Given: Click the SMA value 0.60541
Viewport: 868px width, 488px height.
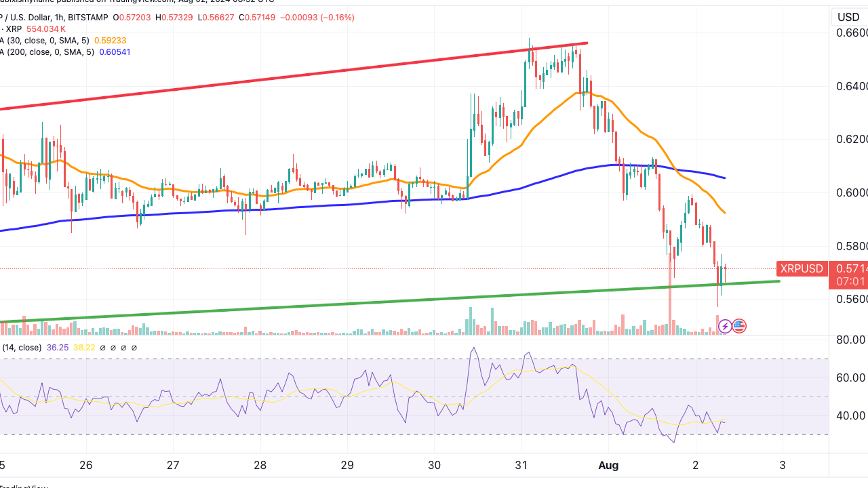Looking at the screenshot, I should tap(115, 52).
